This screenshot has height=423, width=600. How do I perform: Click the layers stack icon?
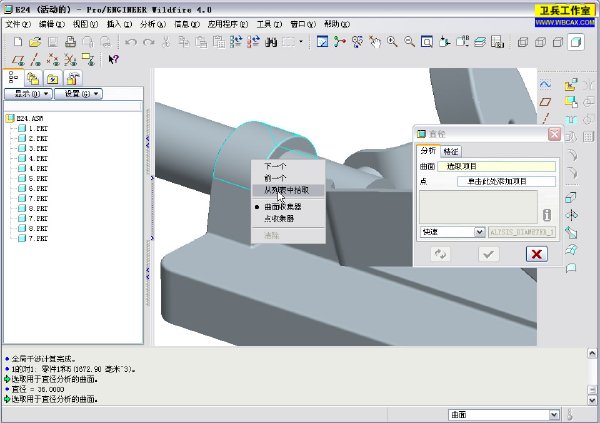[x=479, y=41]
